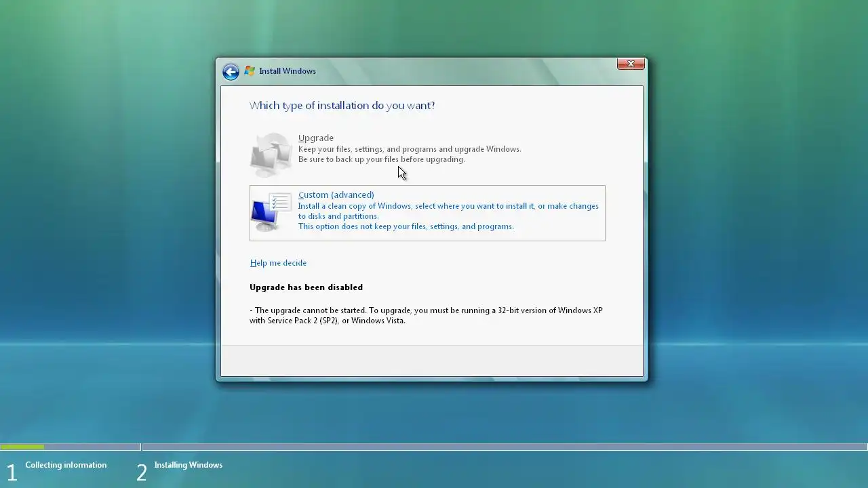Click 'Keep your files, settings, and programs' description
The height and width of the screenshot is (488, 868).
click(410, 149)
